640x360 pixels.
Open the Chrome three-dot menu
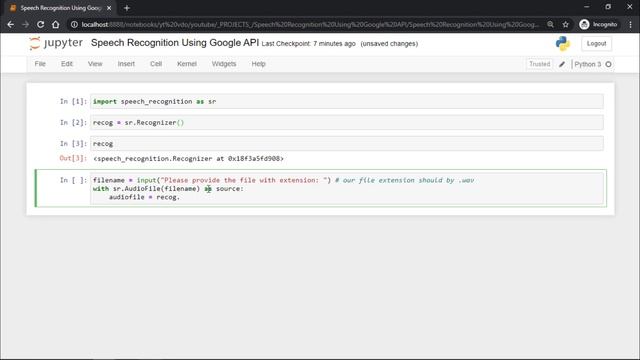(631, 24)
